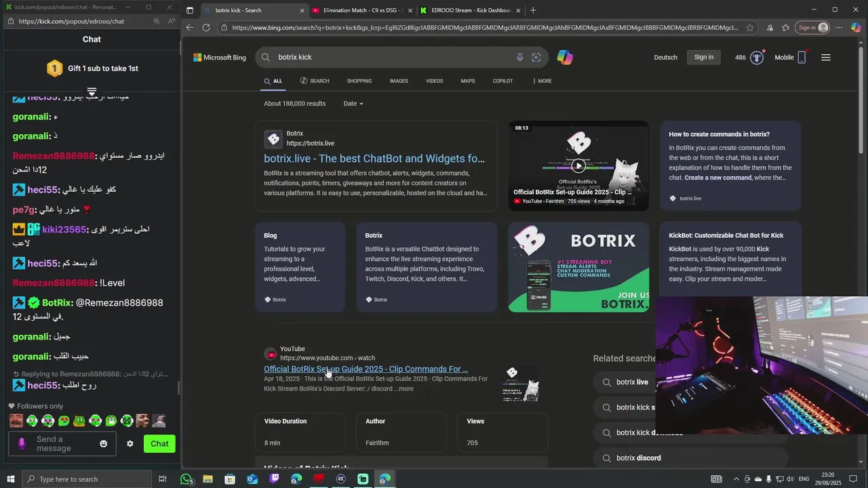Open Edge Copilot sidebar icon
Viewport: 868px width, 488px height.
856,28
